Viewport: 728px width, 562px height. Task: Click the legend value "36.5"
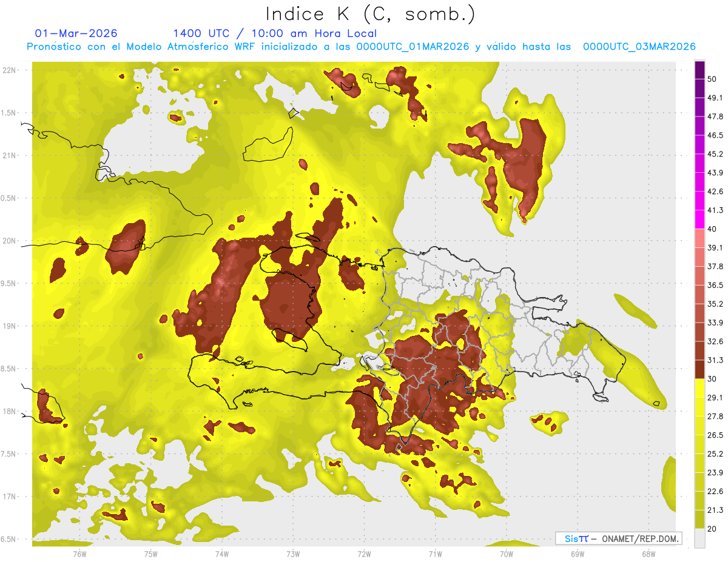pyautogui.click(x=715, y=285)
